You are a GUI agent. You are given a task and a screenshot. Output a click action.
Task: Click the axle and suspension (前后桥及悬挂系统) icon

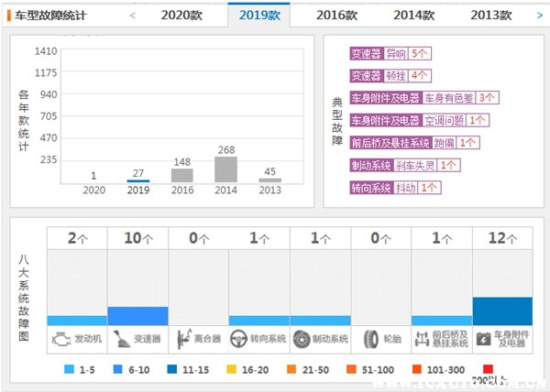coord(422,337)
